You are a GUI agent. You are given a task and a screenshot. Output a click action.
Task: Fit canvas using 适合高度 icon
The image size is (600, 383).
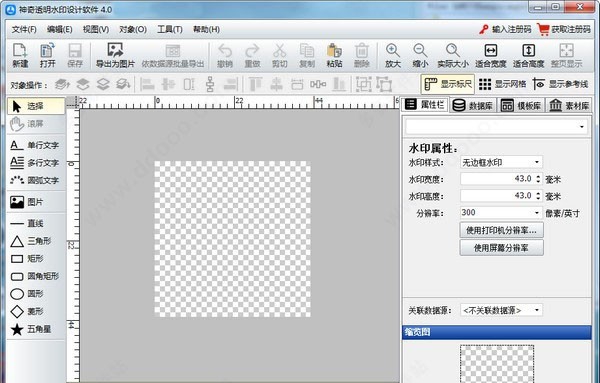[528, 56]
